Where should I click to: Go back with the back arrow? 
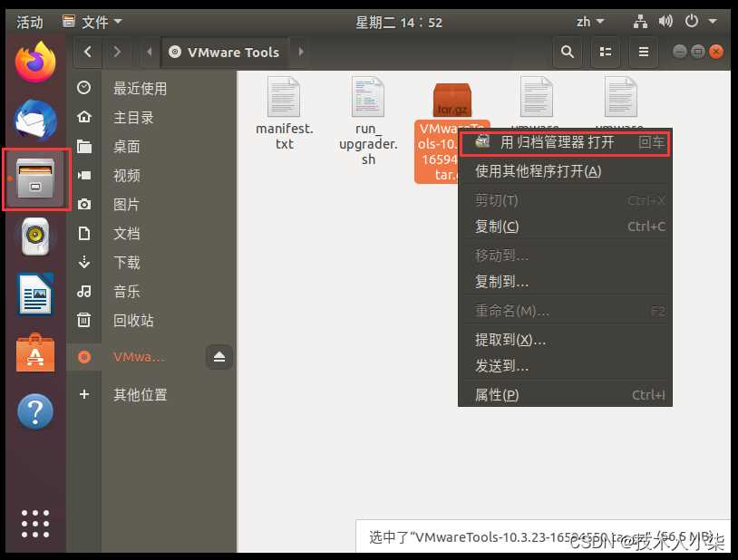click(88, 52)
